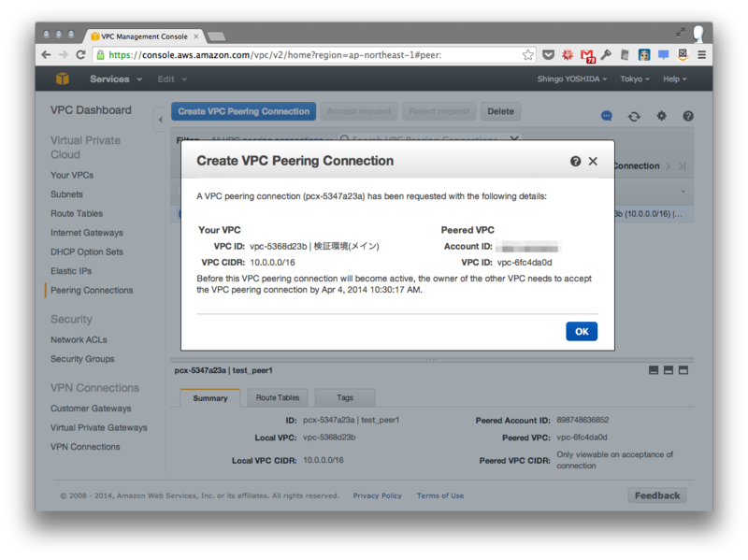Collapse the sidebar with arrow handle
The height and width of the screenshot is (560, 748).
click(x=160, y=120)
